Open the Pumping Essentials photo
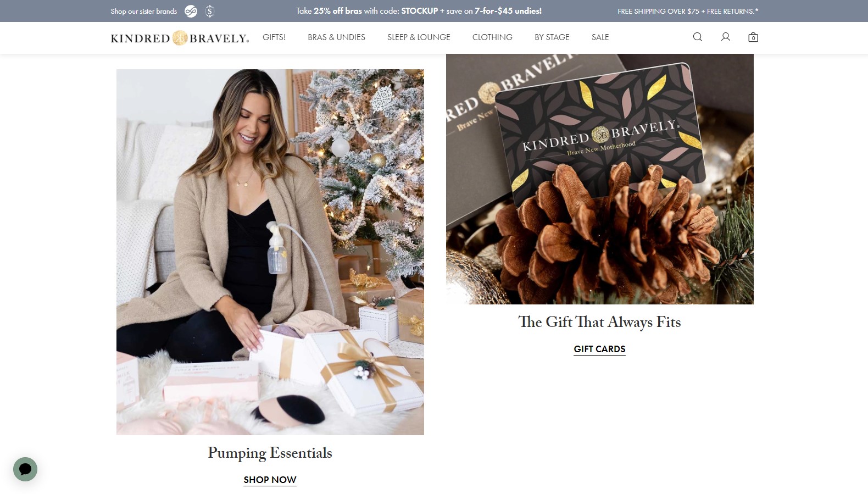Screen dimensions: 868x494 tap(270, 252)
